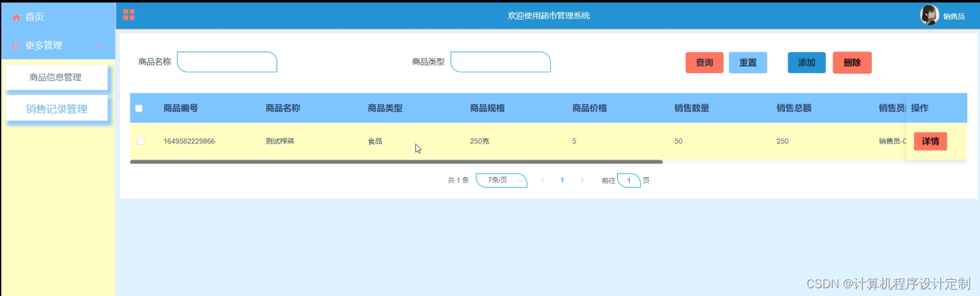Click the previous page arrow
Viewport: 980px width, 296px height.
coord(542,181)
